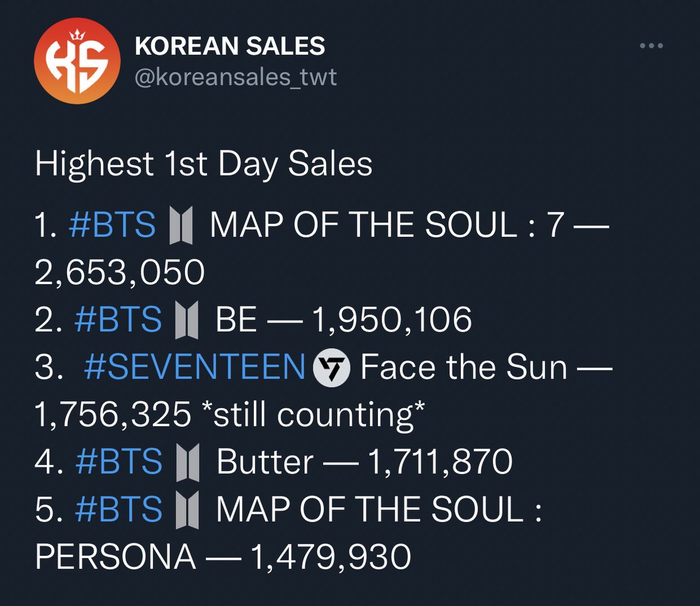Viewport: 700px width, 606px height.
Task: Click the 1,711,870 Butter sales number
Action: point(440,462)
